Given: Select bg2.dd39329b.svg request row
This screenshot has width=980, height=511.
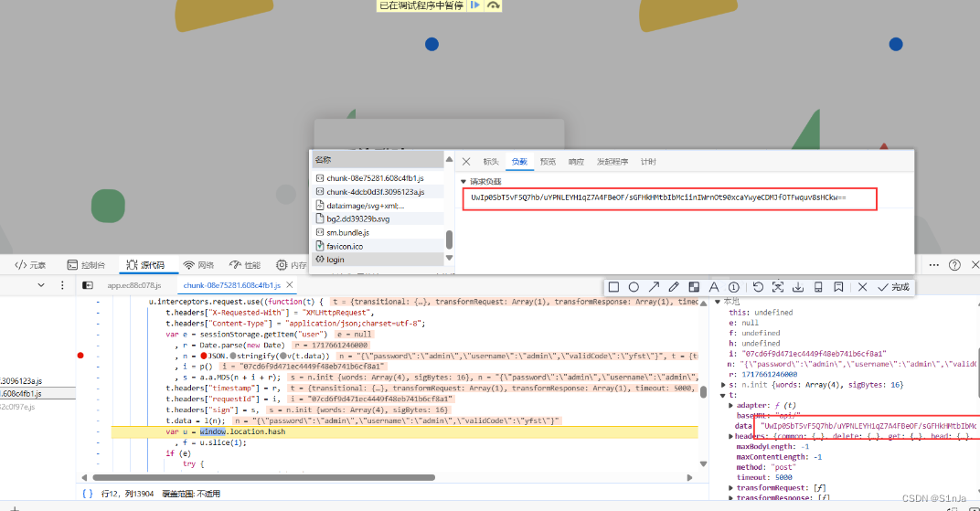Looking at the screenshot, I should pyautogui.click(x=378, y=218).
